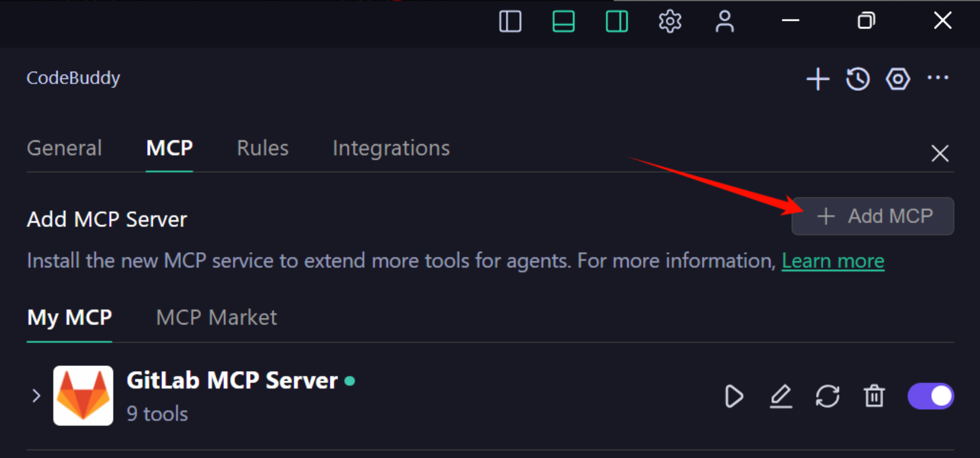Screen dimensions: 980x458
Task: Follow the Learn more link
Action: point(833,261)
